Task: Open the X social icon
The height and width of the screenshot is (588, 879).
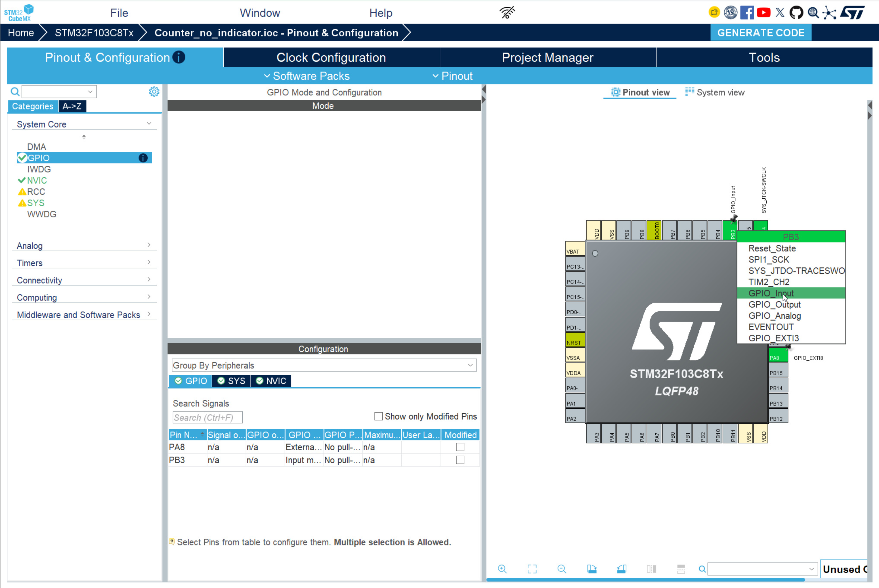Action: pyautogui.click(x=780, y=12)
